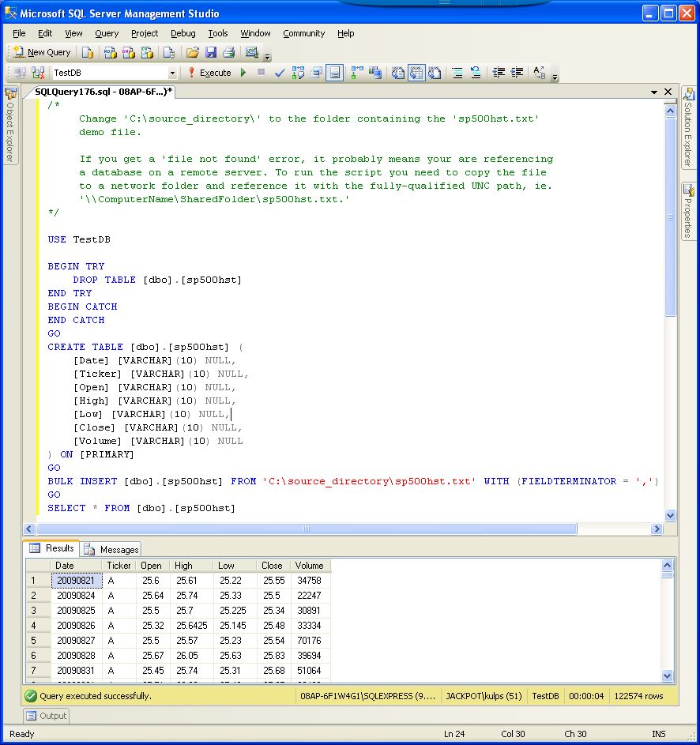Viewport: 700px width, 745px height.
Task: Click the Execute button
Action: (210, 73)
